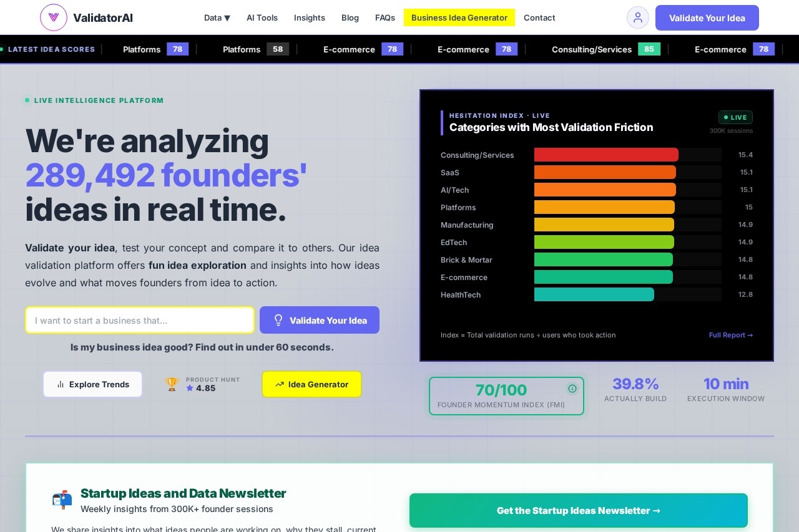Click the Product Hunt trophy icon
This screenshot has height=532, width=799.
[172, 384]
